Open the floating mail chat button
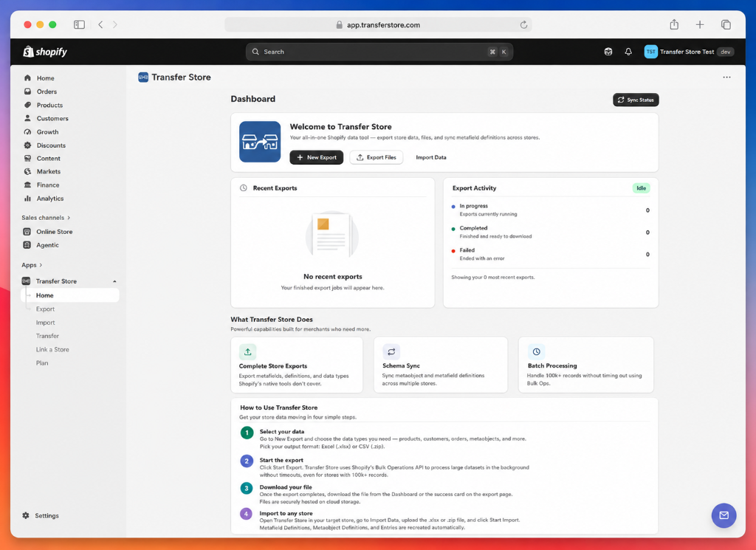Viewport: 756px width, 550px height. 724,515
